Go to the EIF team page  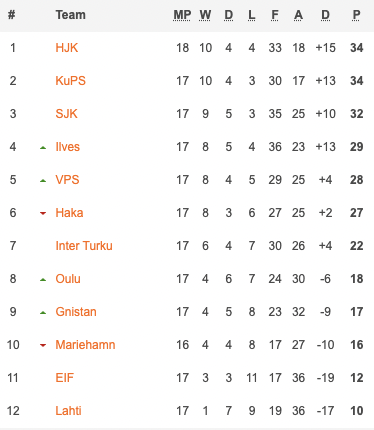pos(64,378)
